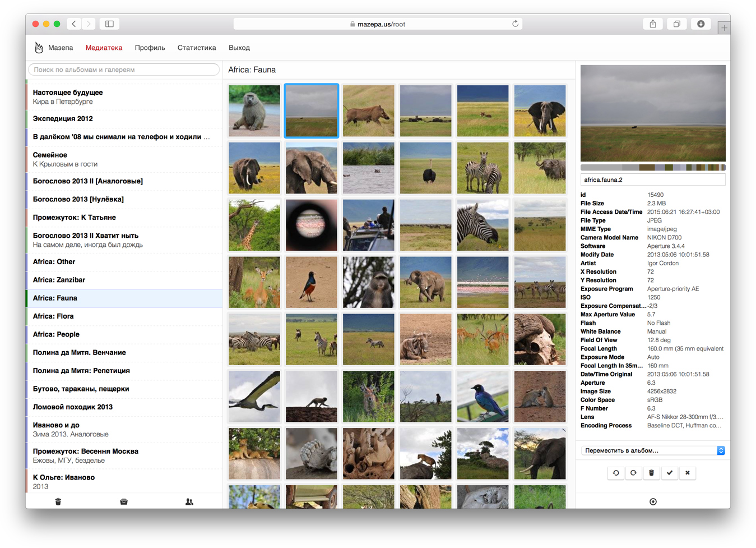Show all tabs overview button
Viewport: 756px width, 548px height.
point(676,24)
